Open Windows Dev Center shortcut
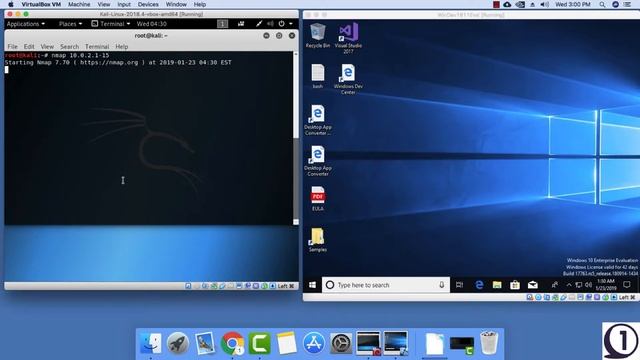 click(348, 79)
